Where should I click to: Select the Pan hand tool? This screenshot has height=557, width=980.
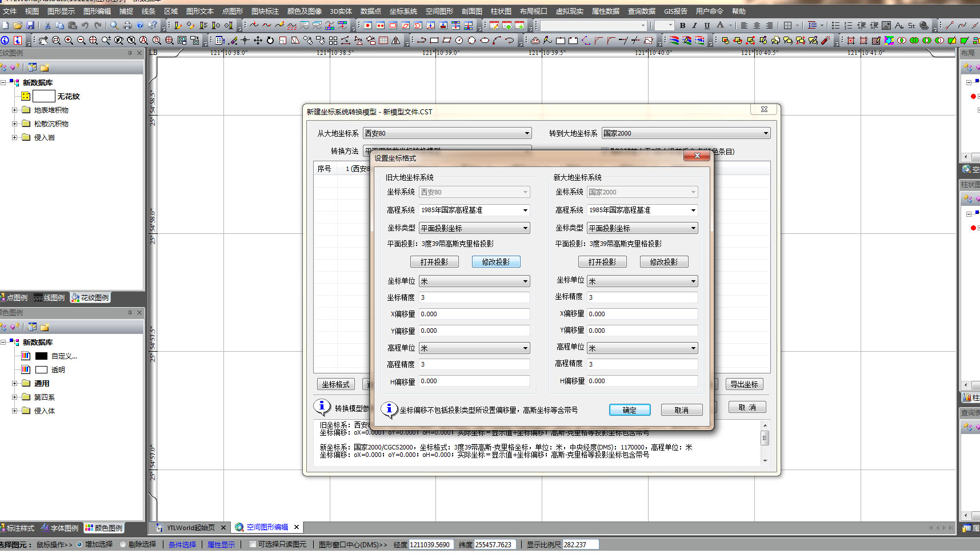tap(43, 40)
